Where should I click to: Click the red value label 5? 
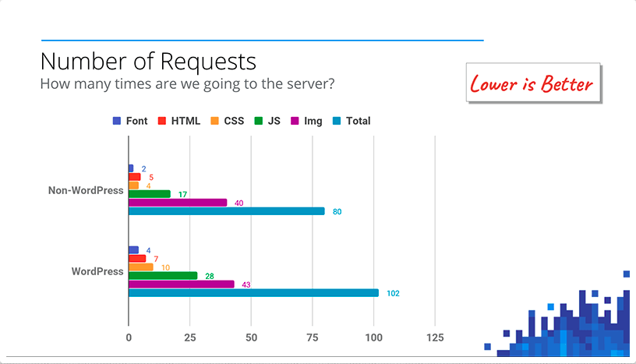click(x=151, y=178)
